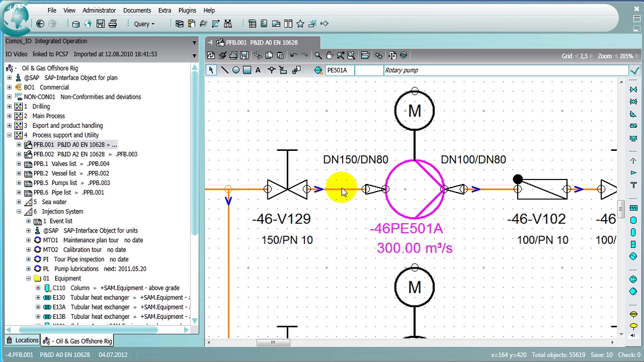Collapse the Process support and Utility node
The image size is (644, 362).
(x=9, y=135)
